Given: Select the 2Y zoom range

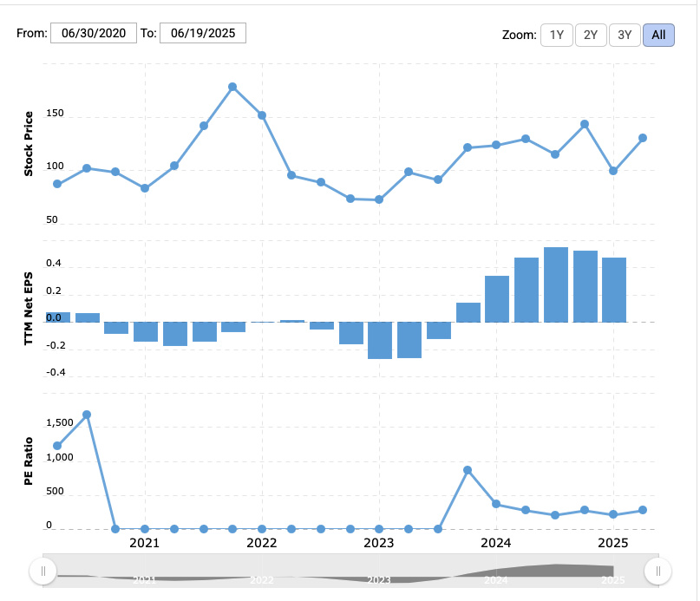Looking at the screenshot, I should 590,35.
